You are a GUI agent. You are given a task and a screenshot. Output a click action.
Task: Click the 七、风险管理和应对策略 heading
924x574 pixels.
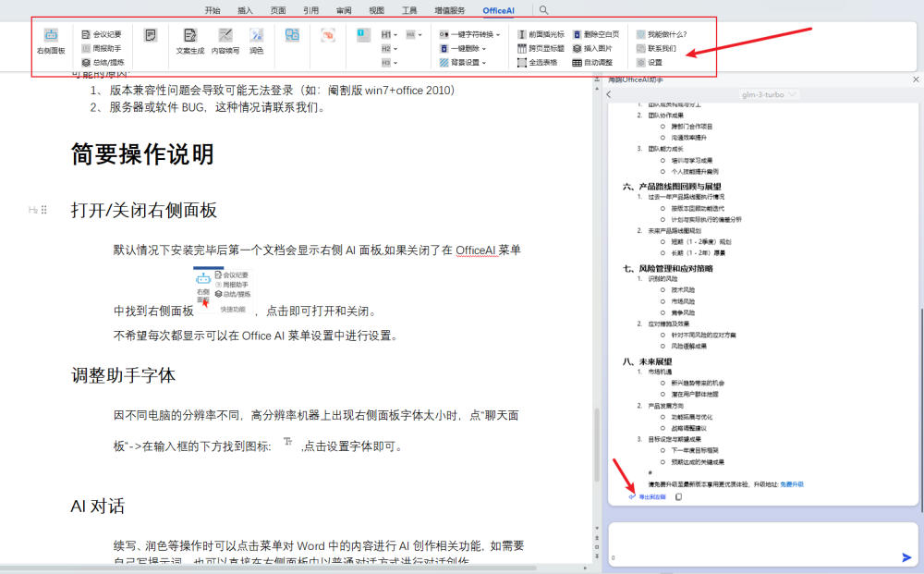click(668, 268)
